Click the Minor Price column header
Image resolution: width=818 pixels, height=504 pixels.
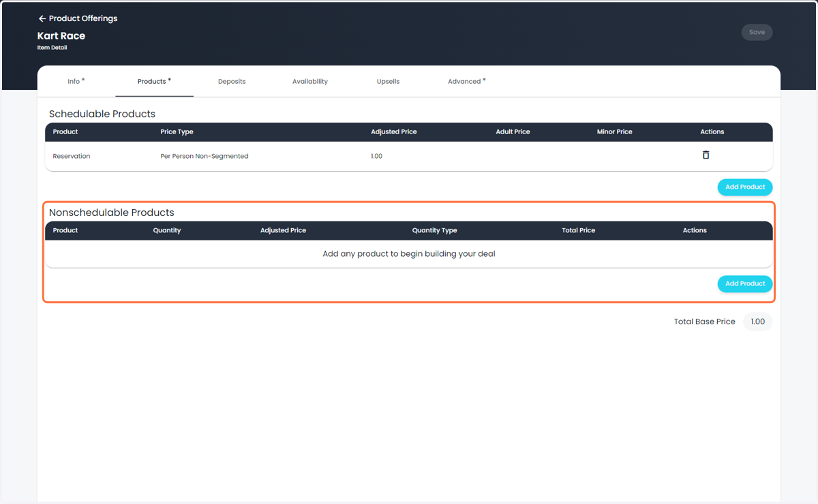pyautogui.click(x=615, y=131)
